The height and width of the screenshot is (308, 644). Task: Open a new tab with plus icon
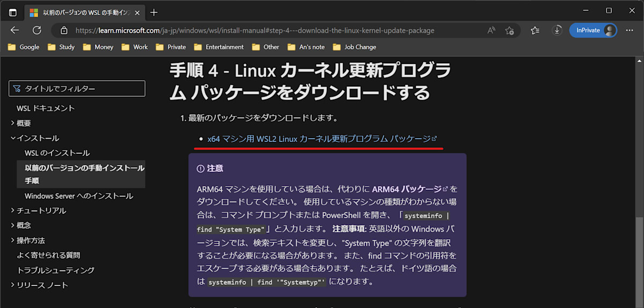[154, 12]
